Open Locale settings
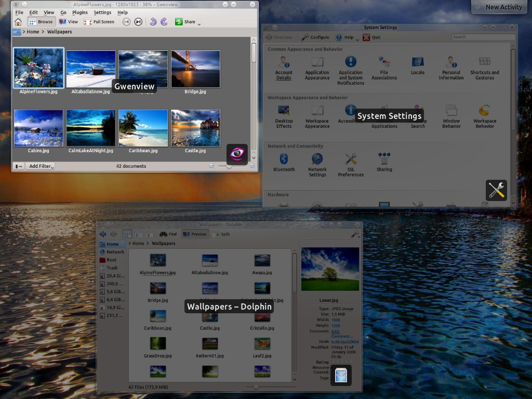This screenshot has width=532, height=399. 418,65
